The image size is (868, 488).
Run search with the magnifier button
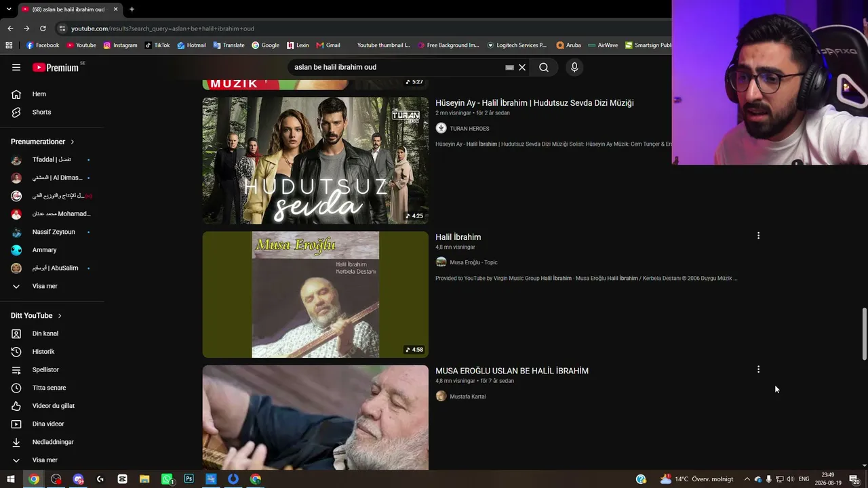click(544, 67)
